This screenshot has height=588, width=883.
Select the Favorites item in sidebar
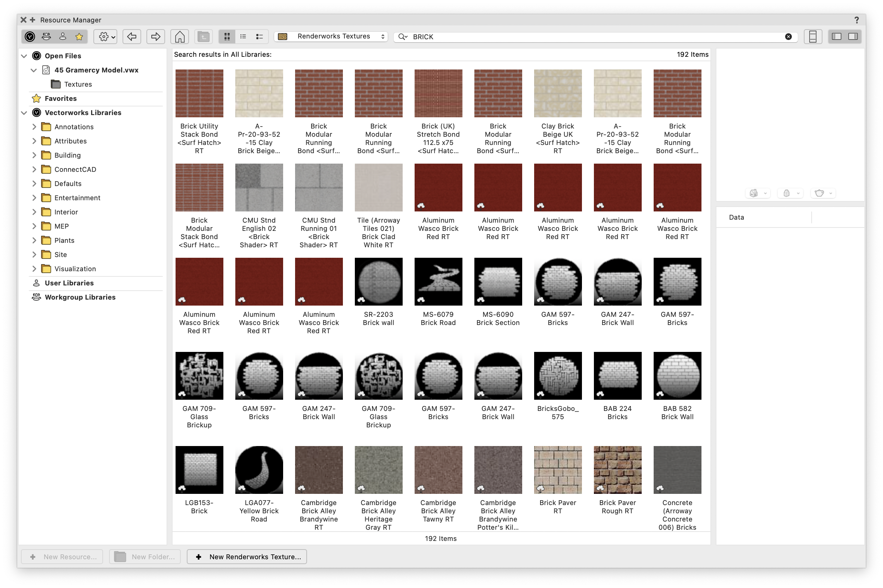click(61, 99)
